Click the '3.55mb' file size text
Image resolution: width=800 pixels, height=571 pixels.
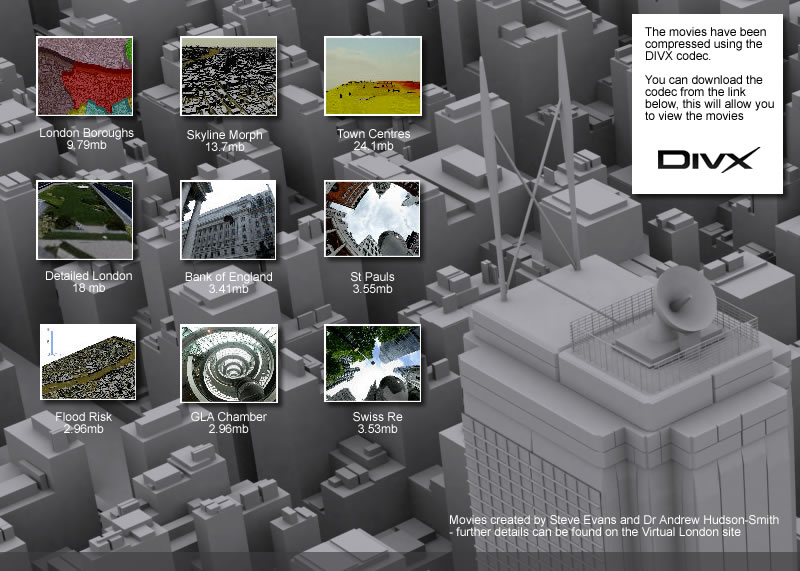coord(372,289)
